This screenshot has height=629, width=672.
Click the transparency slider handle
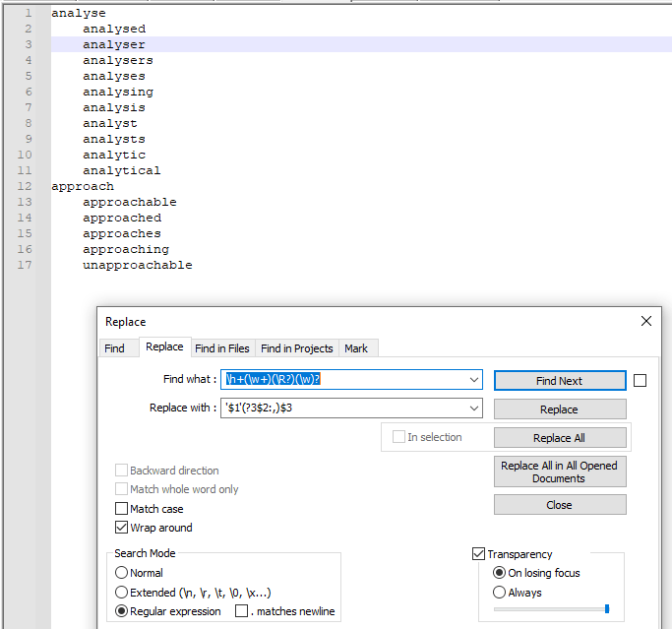pos(607,609)
